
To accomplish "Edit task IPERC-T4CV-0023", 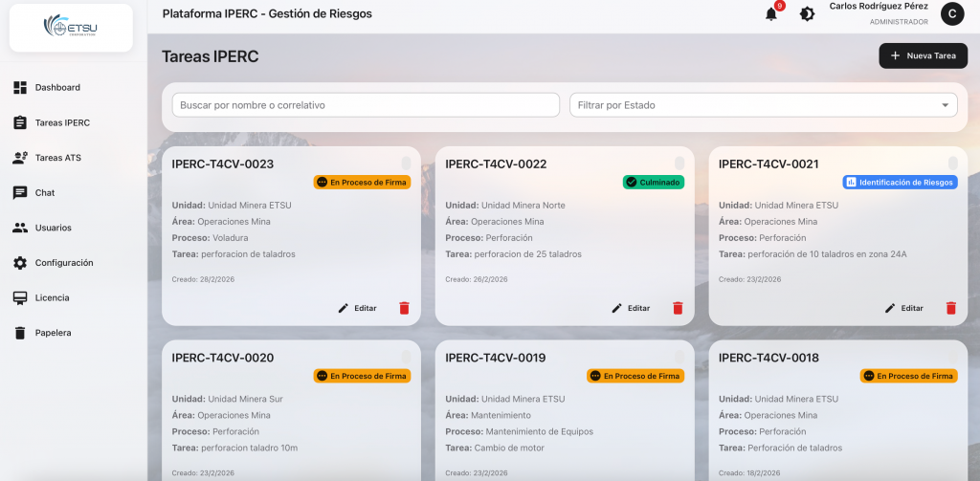I will [x=357, y=308].
